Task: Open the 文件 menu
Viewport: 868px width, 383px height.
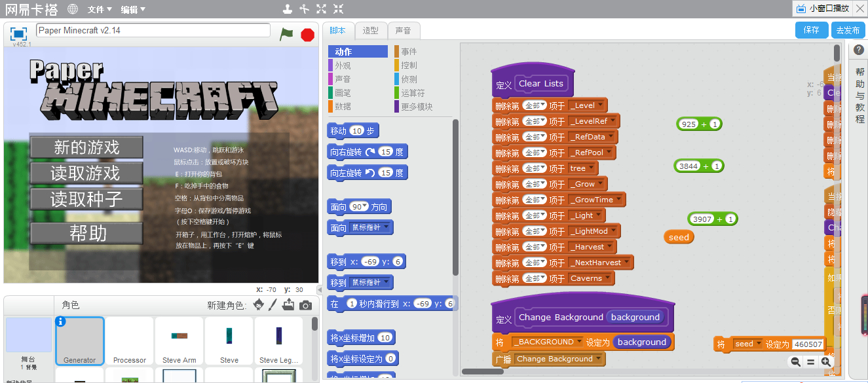Action: (x=100, y=10)
